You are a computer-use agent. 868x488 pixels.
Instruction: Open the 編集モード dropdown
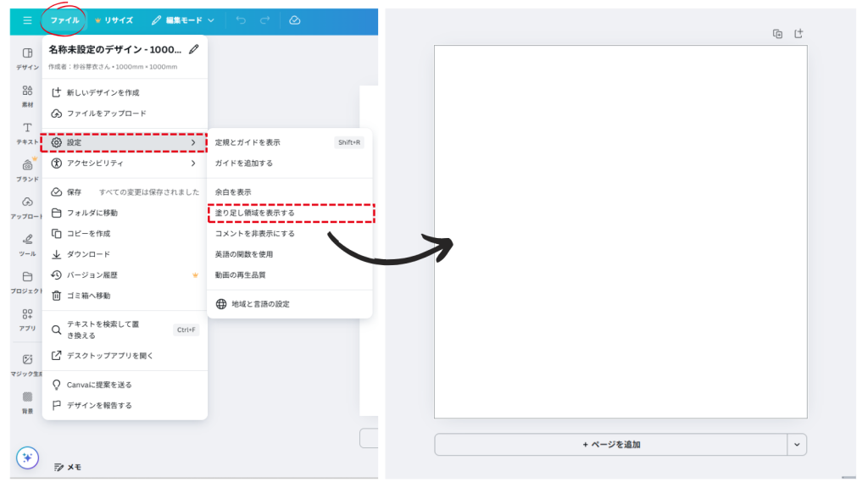tap(182, 20)
